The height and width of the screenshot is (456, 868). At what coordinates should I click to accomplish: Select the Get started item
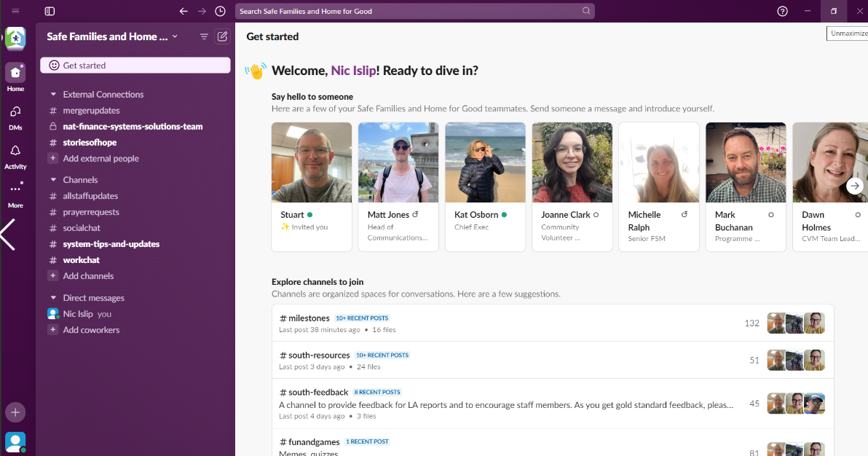coord(135,66)
